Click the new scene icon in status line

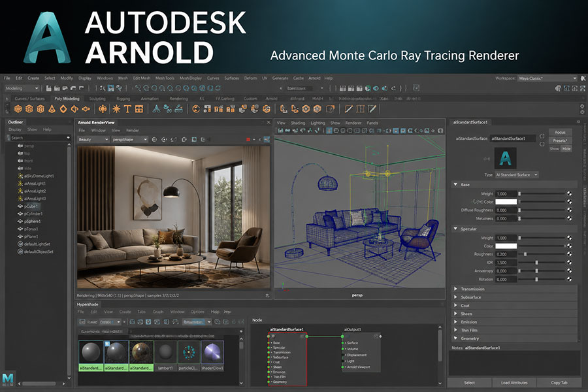coord(49,88)
